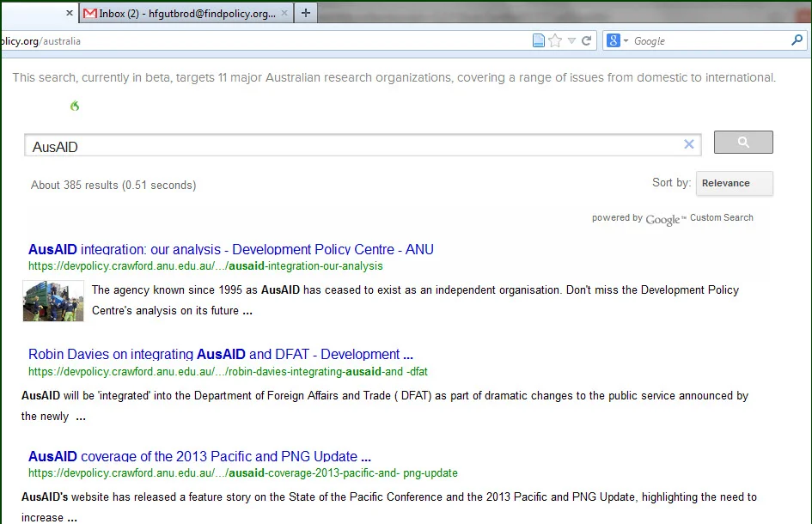
Task: Run the custom search with the magnifier button
Action: pyautogui.click(x=743, y=142)
